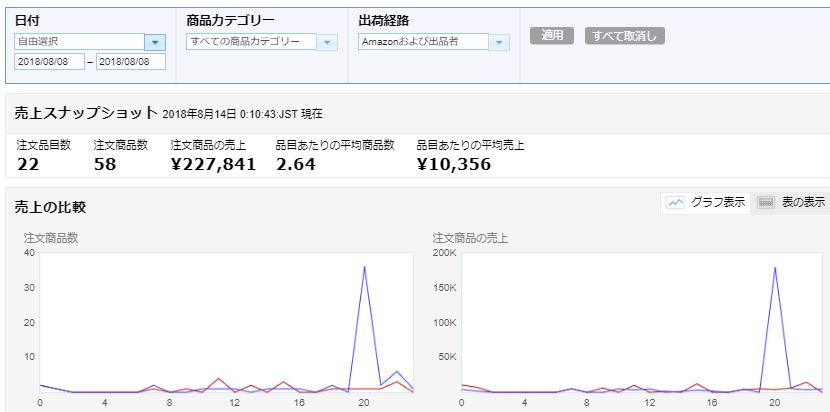Edit the end date 2018/08/08 field
The width and height of the screenshot is (830, 412).
click(131, 61)
